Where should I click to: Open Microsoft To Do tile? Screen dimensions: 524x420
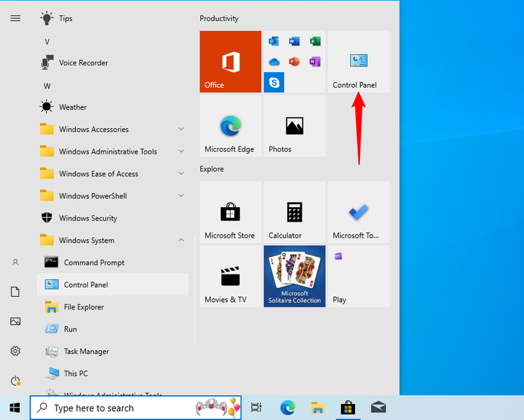358,212
